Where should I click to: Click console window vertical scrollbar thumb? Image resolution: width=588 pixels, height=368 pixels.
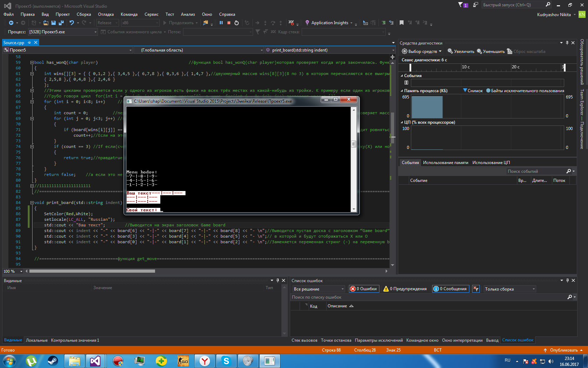tap(353, 144)
